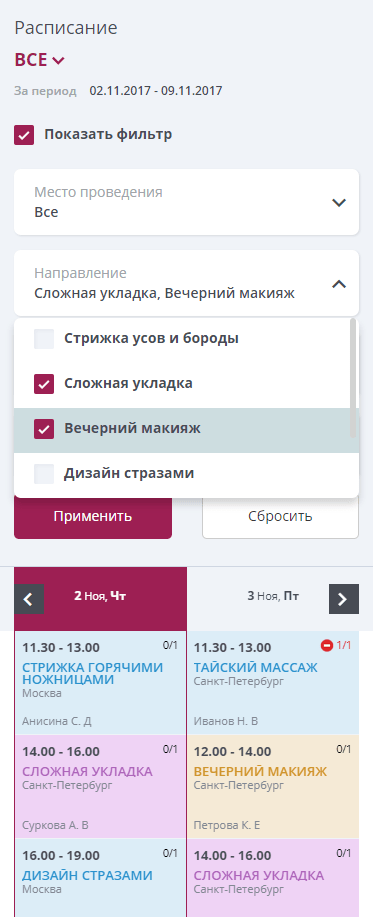Click the Сбросить button

click(x=280, y=517)
